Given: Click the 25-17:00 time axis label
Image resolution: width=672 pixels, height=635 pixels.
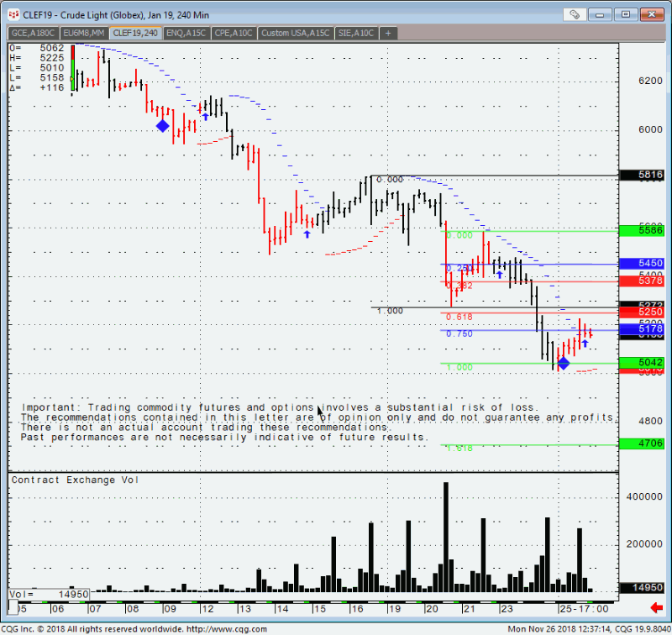Looking at the screenshot, I should [x=586, y=606].
